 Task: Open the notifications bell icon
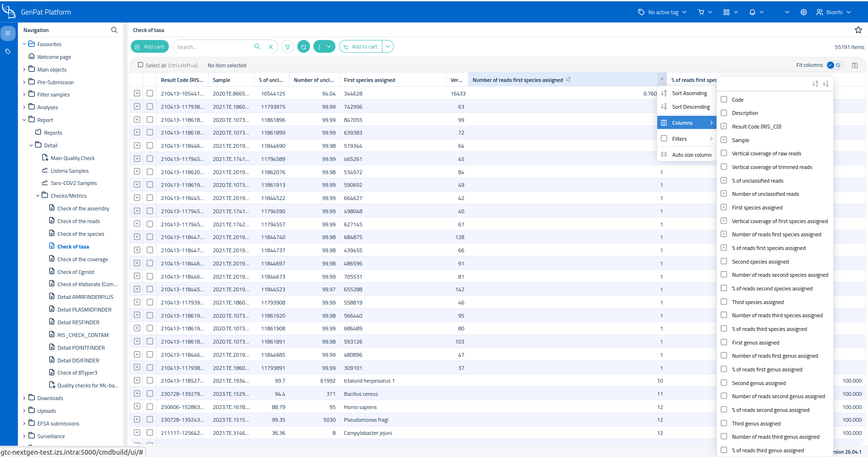click(752, 12)
